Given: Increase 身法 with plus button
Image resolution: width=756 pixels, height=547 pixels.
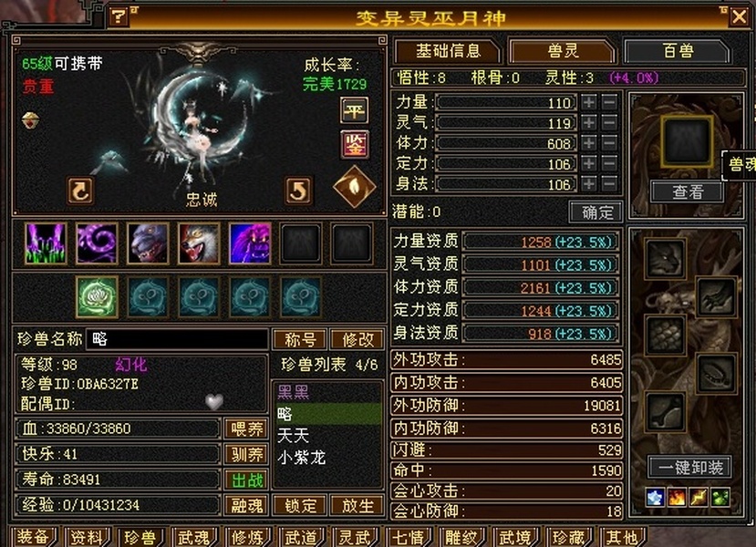Looking at the screenshot, I should tap(589, 183).
